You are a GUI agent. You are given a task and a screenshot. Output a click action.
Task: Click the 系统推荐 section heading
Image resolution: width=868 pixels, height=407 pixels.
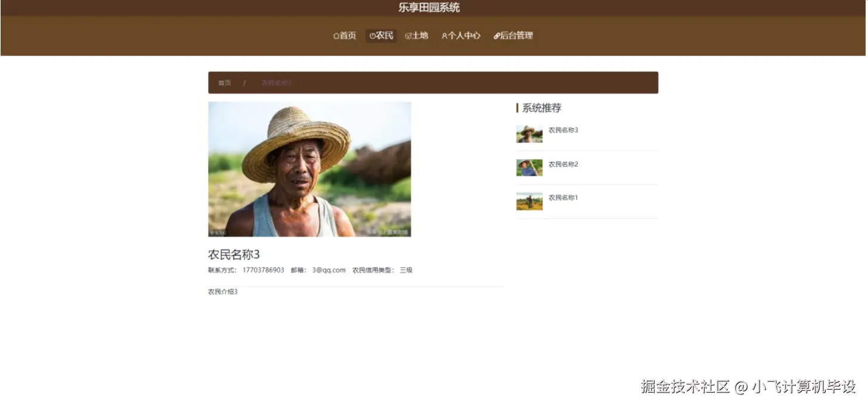541,108
